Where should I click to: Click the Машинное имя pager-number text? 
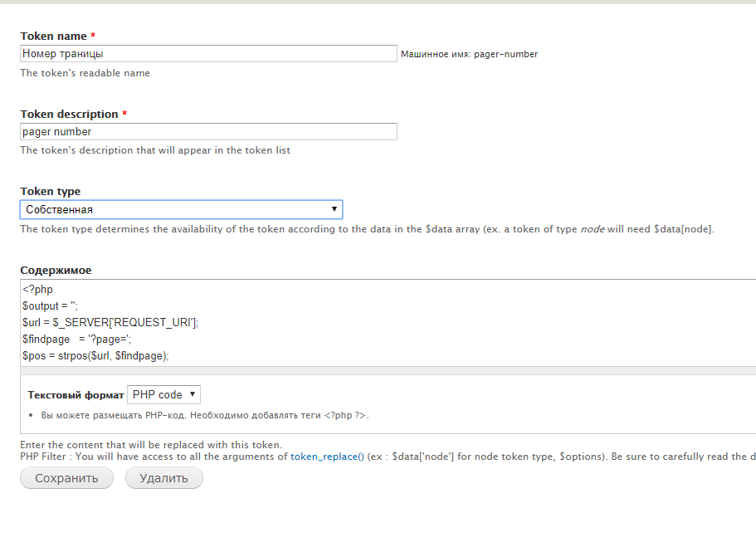point(469,55)
